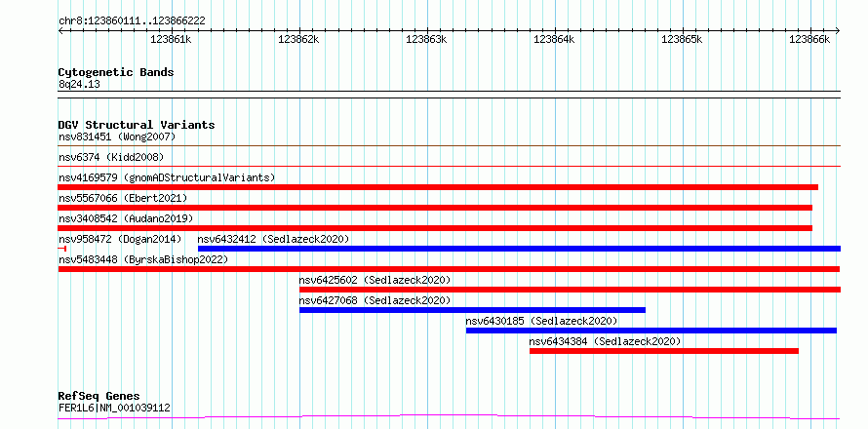Click the nsv6427068 Sedlazeck2020 blue bar
The height and width of the screenshot is (429, 868).
point(472,310)
